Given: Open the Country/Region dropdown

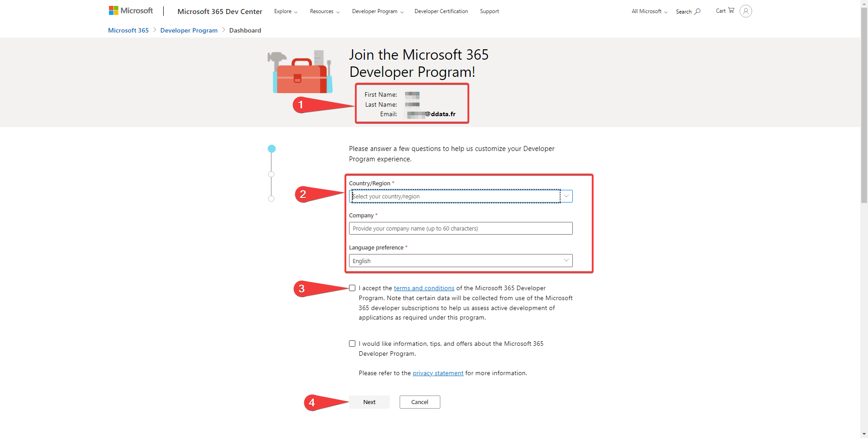Looking at the screenshot, I should [461, 196].
